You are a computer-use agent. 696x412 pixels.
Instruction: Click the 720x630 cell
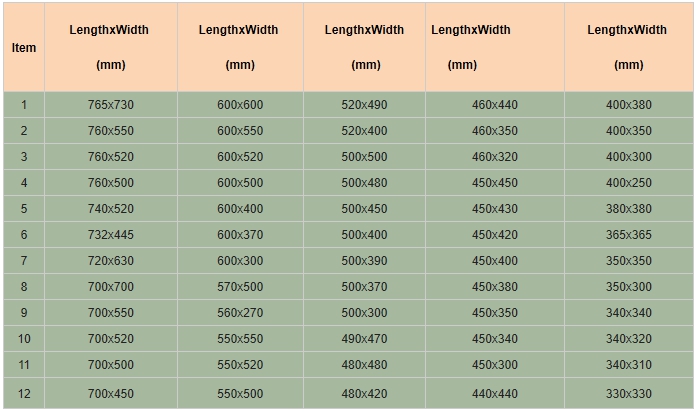click(x=111, y=261)
